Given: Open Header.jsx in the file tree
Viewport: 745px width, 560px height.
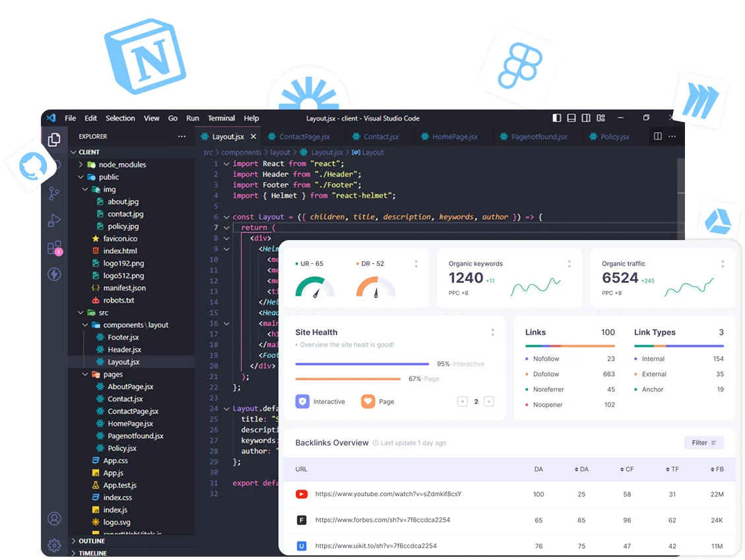Looking at the screenshot, I should 124,350.
